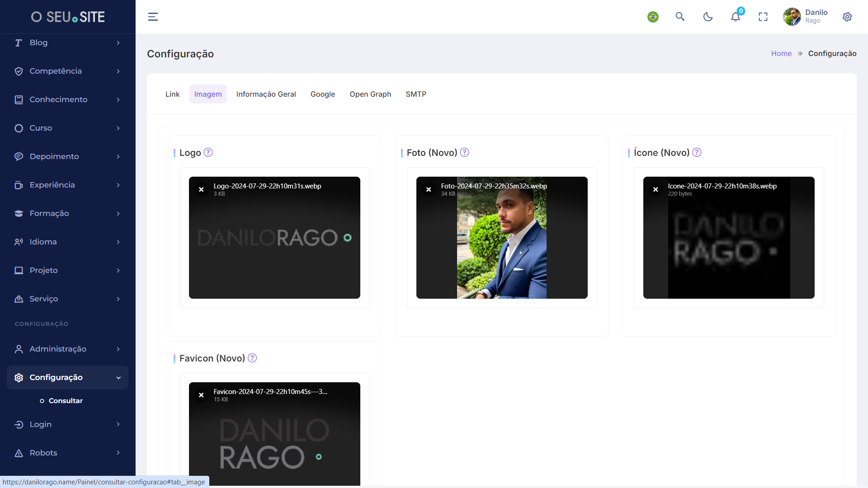Click the Ícone image preview thumbnail
This screenshot has width=868, height=488.
point(729,238)
